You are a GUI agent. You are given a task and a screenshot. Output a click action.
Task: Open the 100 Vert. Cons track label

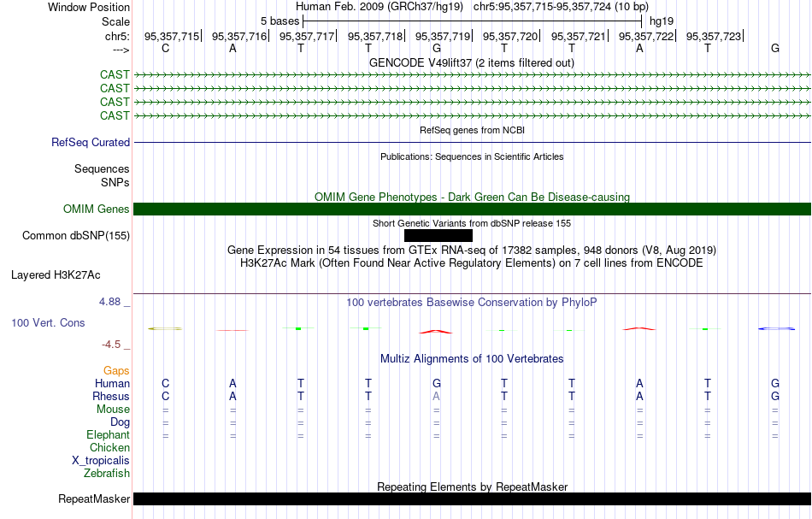(x=48, y=322)
